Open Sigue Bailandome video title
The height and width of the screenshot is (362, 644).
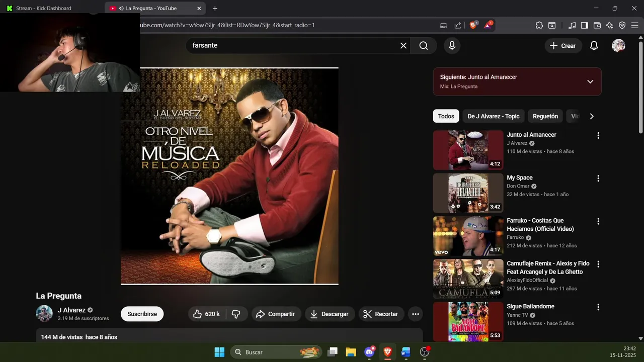pos(530,306)
